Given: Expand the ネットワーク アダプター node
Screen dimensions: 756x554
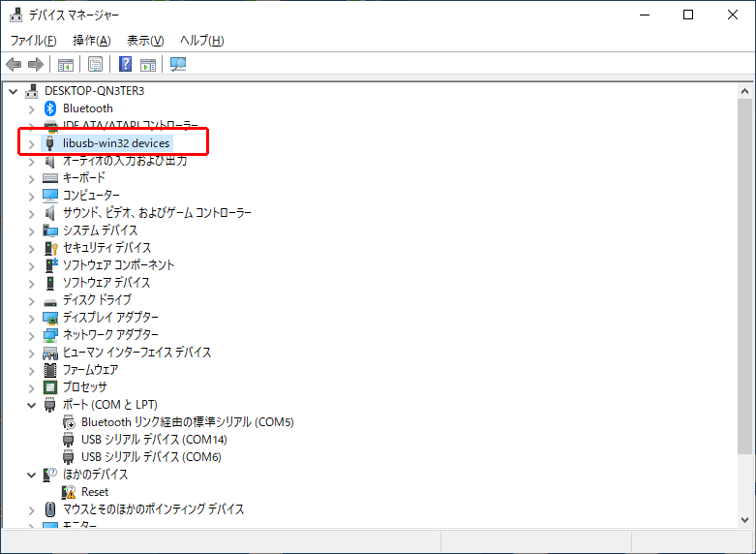Looking at the screenshot, I should click(31, 335).
